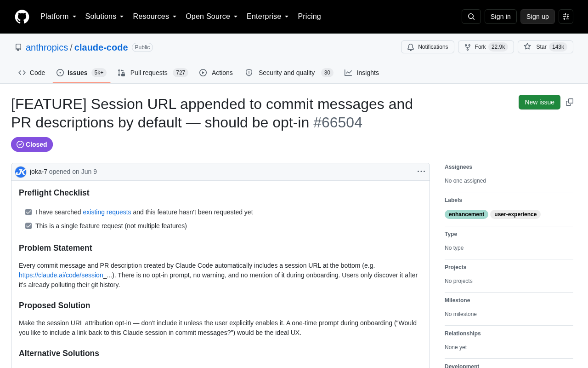Go to the Actions tab
This screenshot has width=588, height=368.
(216, 73)
